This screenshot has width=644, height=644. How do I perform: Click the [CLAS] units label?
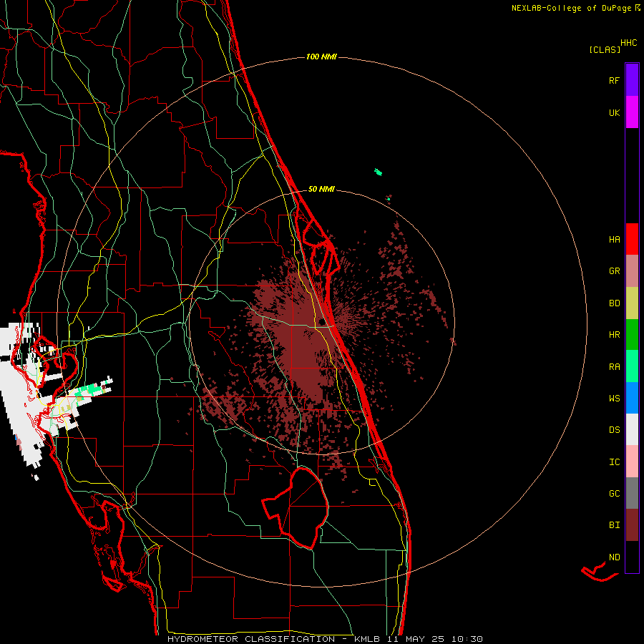tap(605, 50)
